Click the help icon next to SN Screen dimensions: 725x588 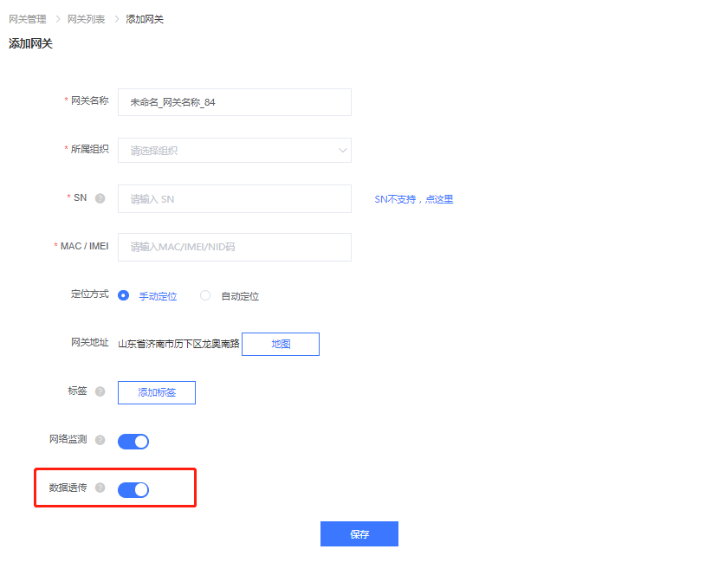pyautogui.click(x=100, y=198)
